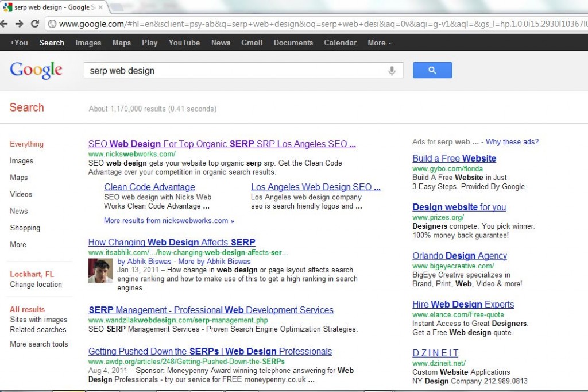
Task: Open SEO Web Design For Top Organic result
Action: coord(222,144)
